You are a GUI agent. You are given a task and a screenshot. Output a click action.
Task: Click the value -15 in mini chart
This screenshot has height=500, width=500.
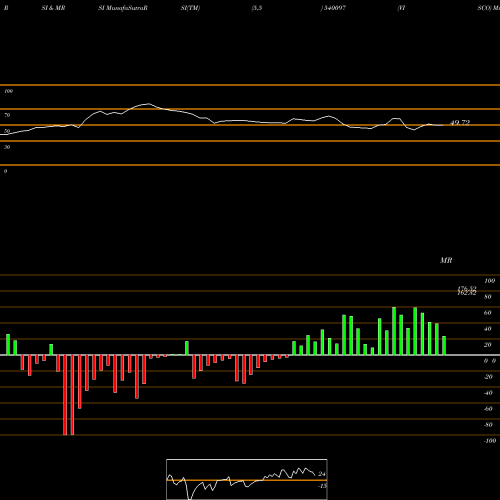point(322,486)
